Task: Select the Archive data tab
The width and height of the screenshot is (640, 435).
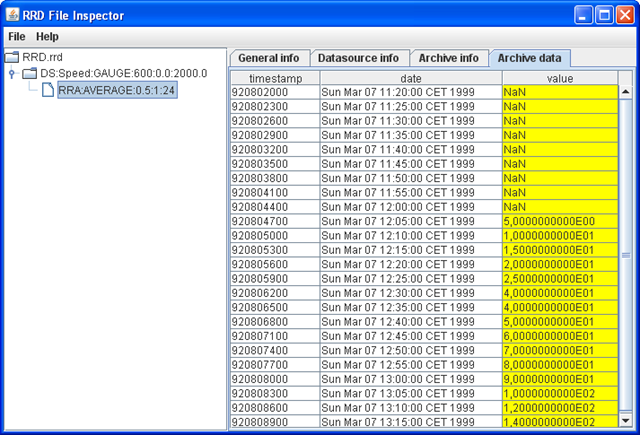Action: (x=529, y=58)
